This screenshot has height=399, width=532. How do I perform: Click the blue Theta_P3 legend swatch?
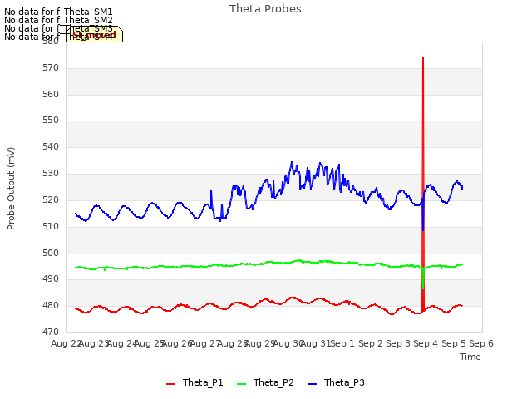pos(312,384)
